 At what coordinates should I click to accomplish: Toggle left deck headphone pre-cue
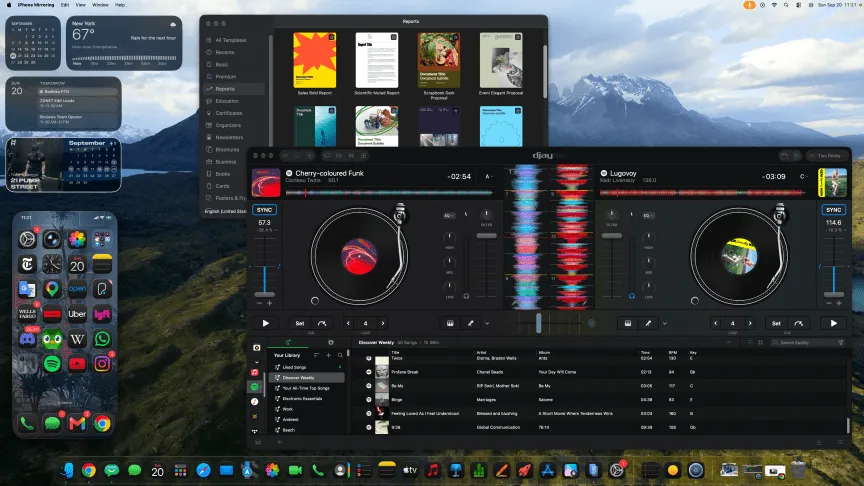coord(466,296)
